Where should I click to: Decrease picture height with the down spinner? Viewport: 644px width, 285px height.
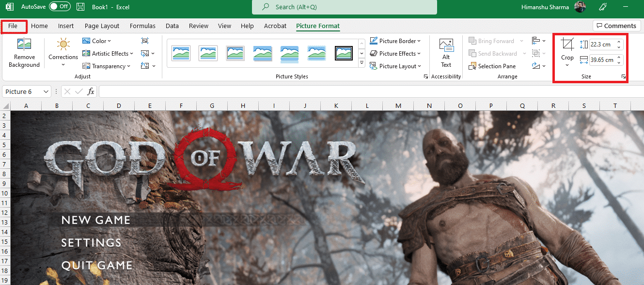click(x=619, y=47)
